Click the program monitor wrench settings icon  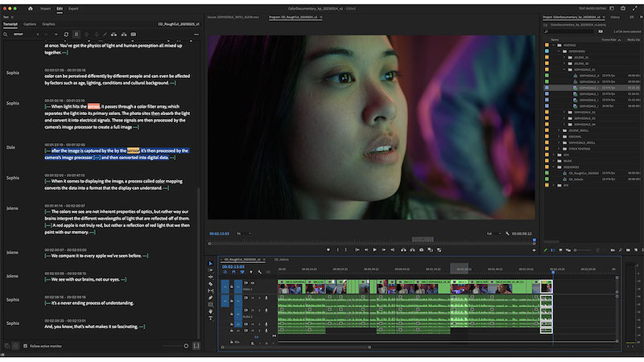click(x=507, y=233)
